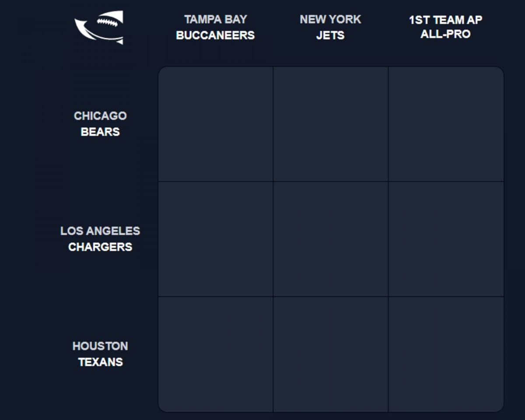Image resolution: width=525 pixels, height=420 pixels.
Task: Open the Bears and Jets grid cell
Action: click(x=331, y=124)
